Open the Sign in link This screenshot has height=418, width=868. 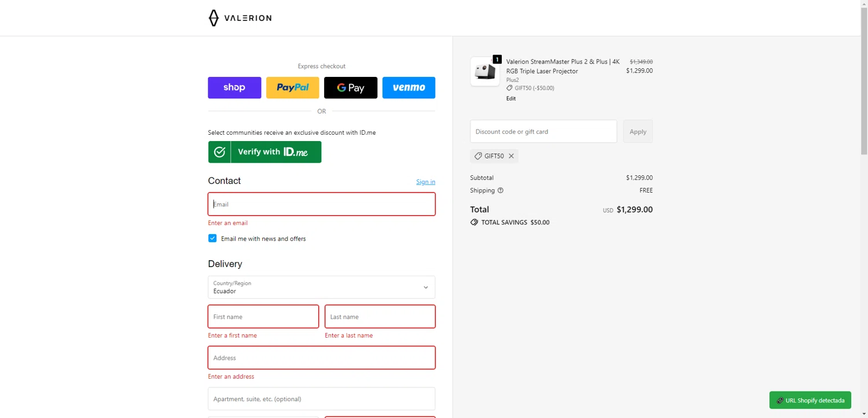pyautogui.click(x=425, y=182)
